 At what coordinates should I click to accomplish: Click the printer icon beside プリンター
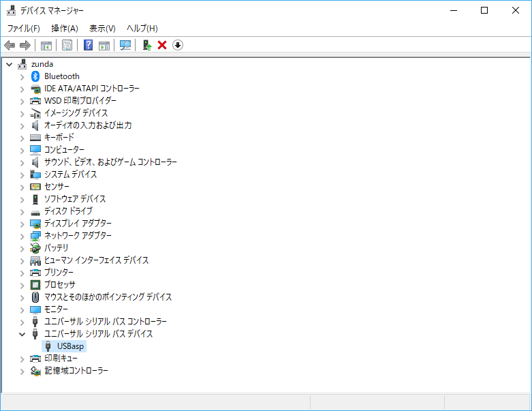coord(35,273)
